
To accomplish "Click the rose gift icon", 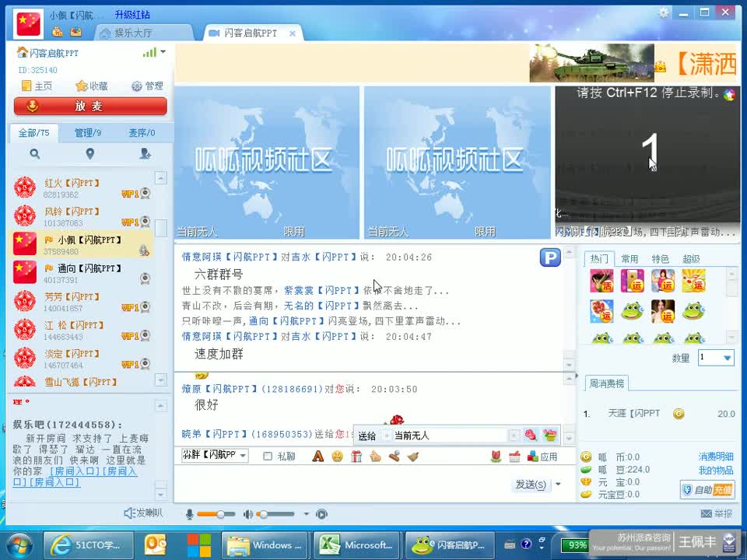I will point(531,435).
